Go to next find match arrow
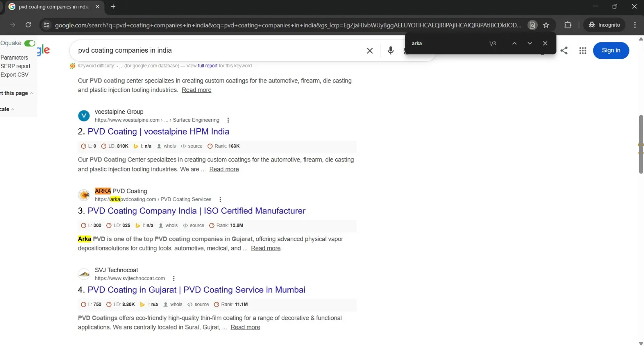The image size is (644, 346). 530,43
